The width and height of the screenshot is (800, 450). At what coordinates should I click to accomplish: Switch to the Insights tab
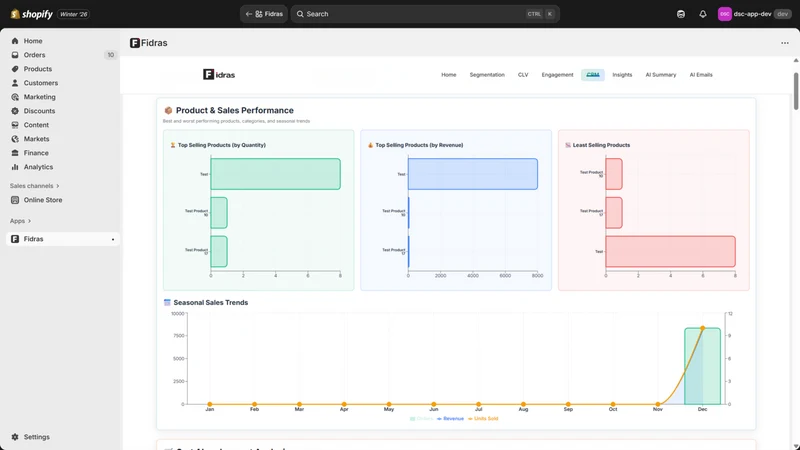point(622,74)
